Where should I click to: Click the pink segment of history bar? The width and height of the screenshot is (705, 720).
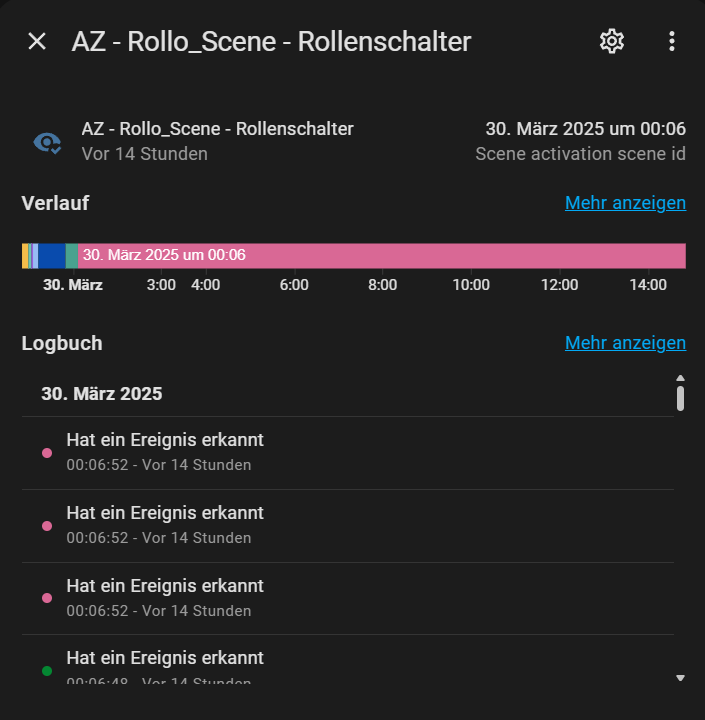coord(382,256)
